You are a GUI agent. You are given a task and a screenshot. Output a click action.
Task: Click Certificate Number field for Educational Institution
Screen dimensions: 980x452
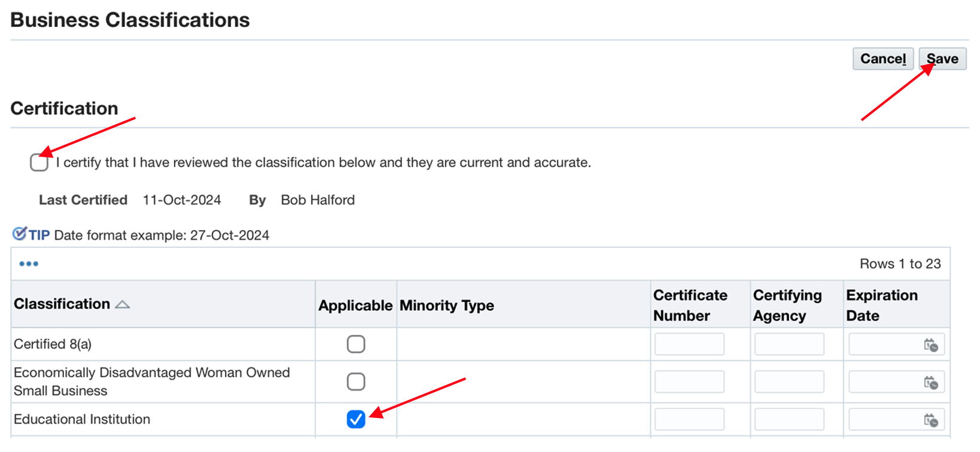pyautogui.click(x=689, y=420)
